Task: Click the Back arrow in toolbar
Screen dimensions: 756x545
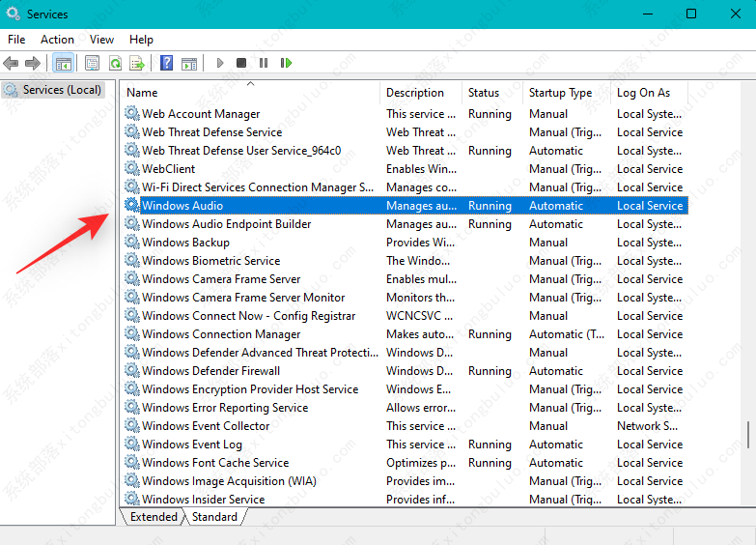Action: (x=12, y=63)
